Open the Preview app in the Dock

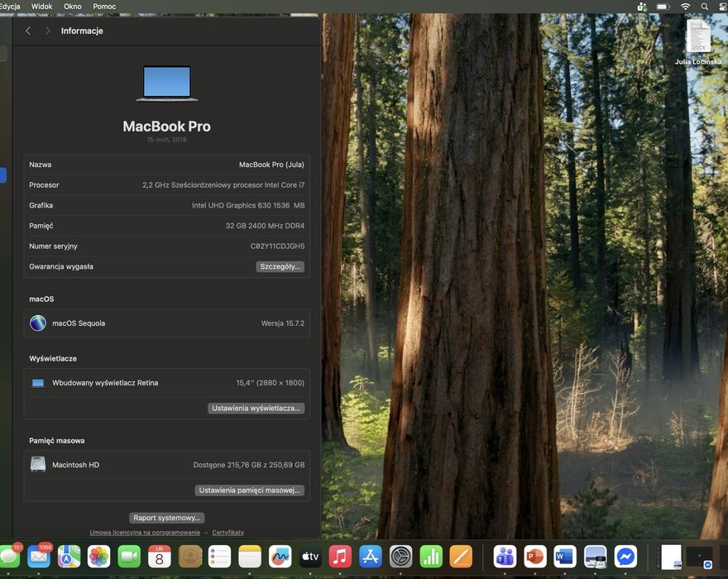coord(595,556)
